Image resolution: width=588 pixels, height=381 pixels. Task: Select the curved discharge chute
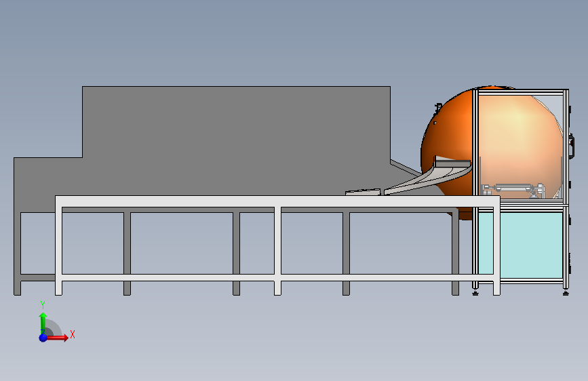pos(427,180)
